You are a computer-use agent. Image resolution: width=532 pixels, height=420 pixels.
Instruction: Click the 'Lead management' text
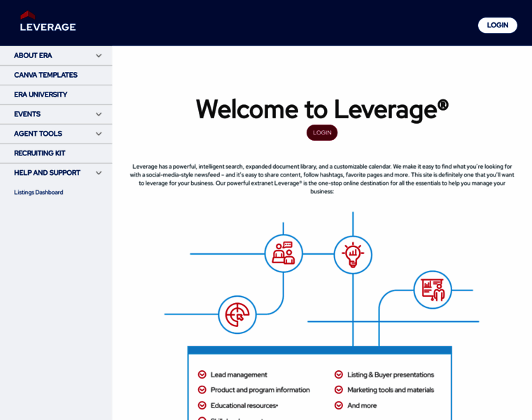click(x=239, y=374)
